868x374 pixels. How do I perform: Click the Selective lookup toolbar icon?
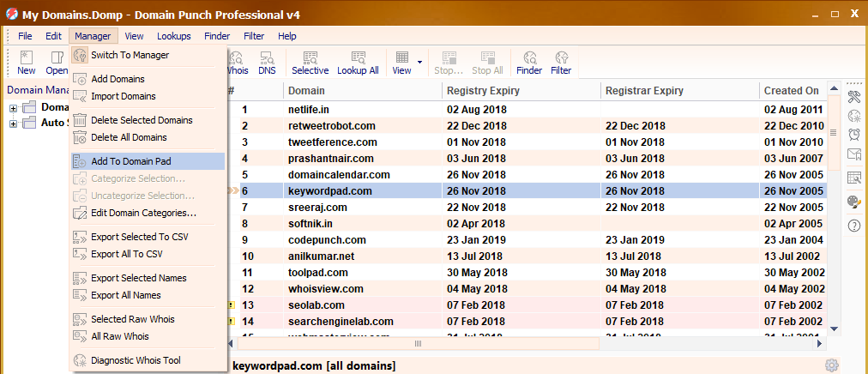click(310, 63)
